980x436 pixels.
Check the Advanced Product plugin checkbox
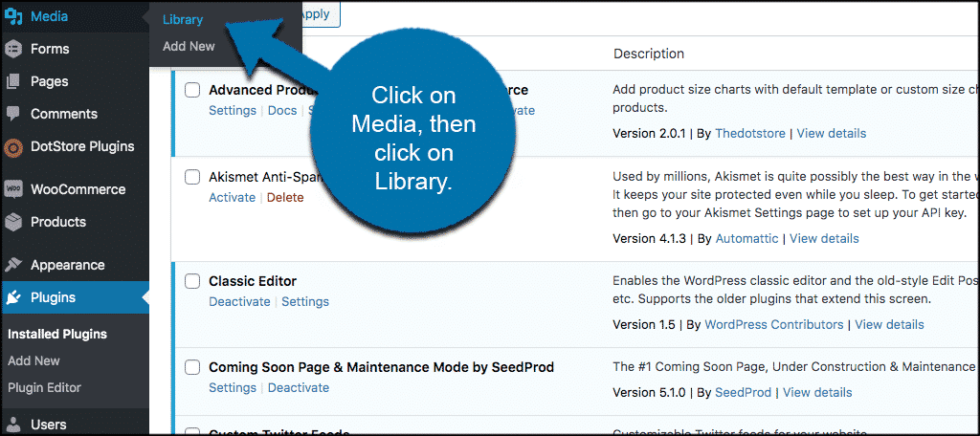coord(192,91)
